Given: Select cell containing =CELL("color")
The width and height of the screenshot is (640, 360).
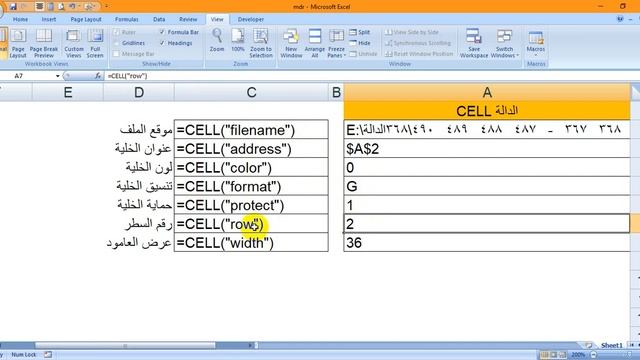Looking at the screenshot, I should click(x=251, y=167).
